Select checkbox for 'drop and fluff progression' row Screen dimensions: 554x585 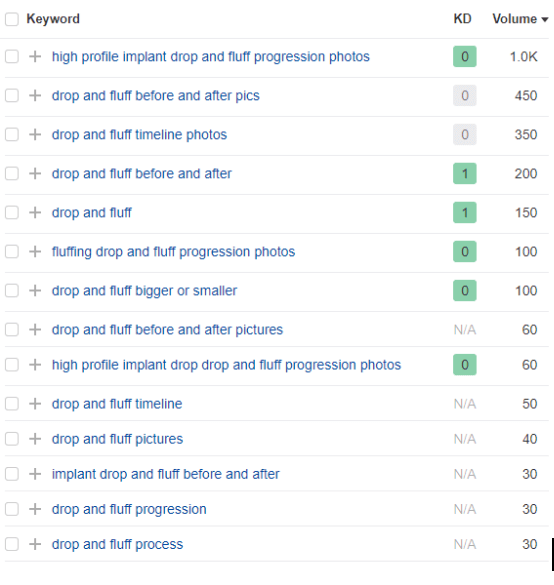12,509
